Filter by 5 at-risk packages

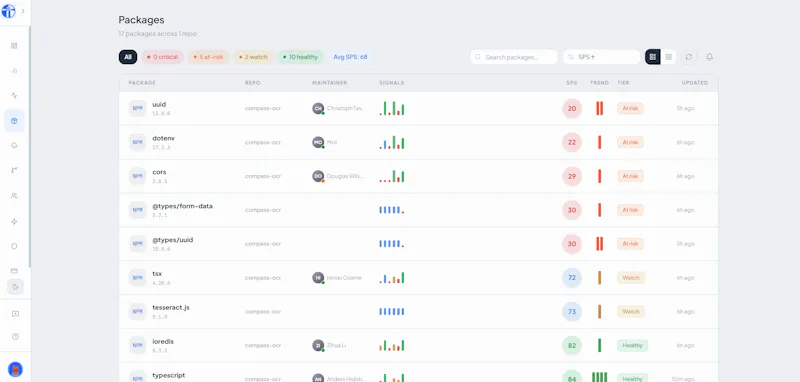[209, 57]
